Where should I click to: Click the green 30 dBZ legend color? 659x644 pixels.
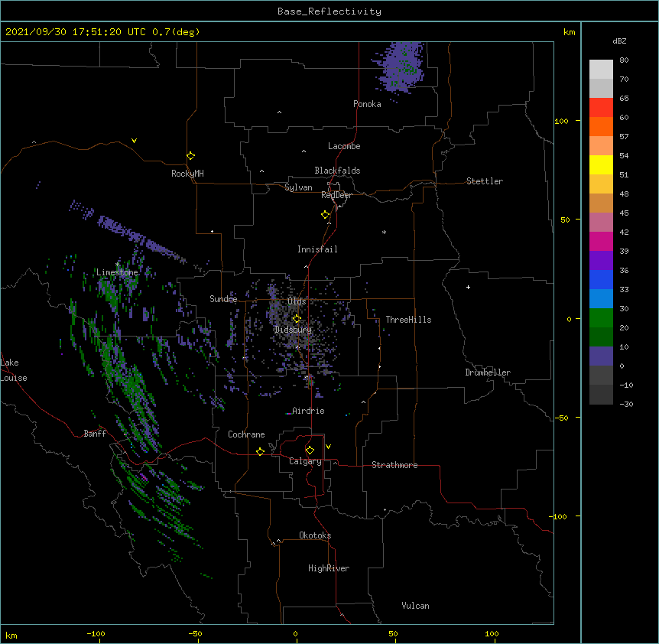601,318
